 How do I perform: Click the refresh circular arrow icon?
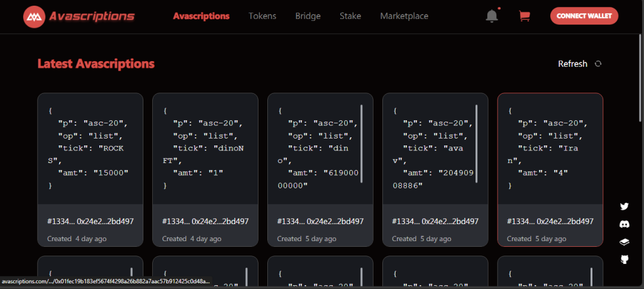pos(598,64)
